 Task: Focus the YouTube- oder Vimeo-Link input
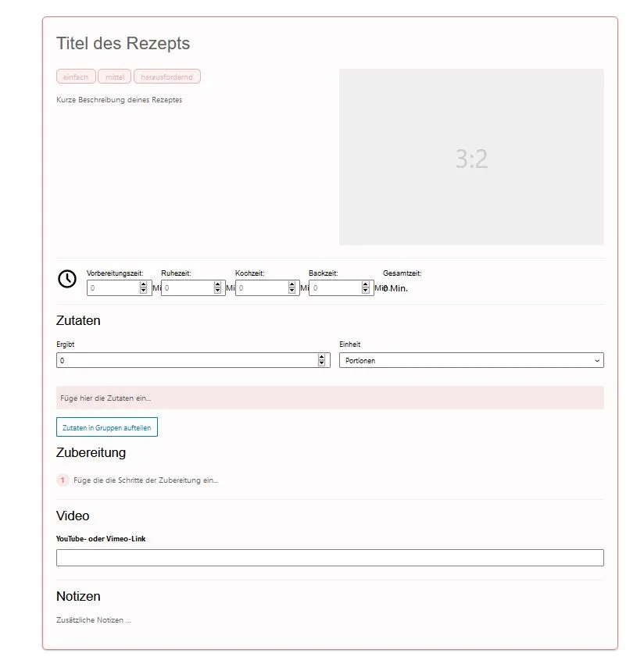coord(330,558)
